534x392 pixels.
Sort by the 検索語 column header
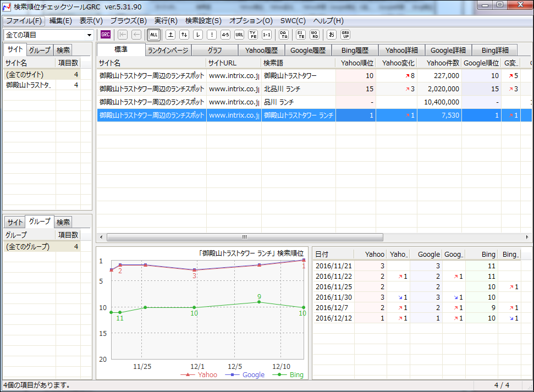coord(298,63)
